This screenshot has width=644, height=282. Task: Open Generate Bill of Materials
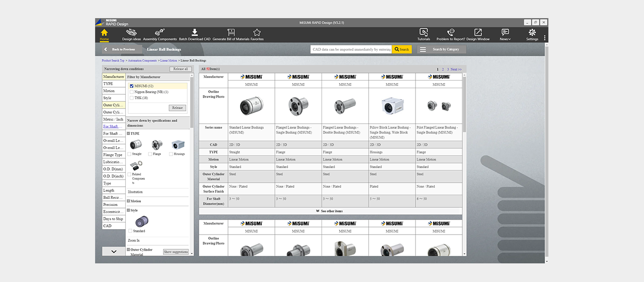(231, 33)
